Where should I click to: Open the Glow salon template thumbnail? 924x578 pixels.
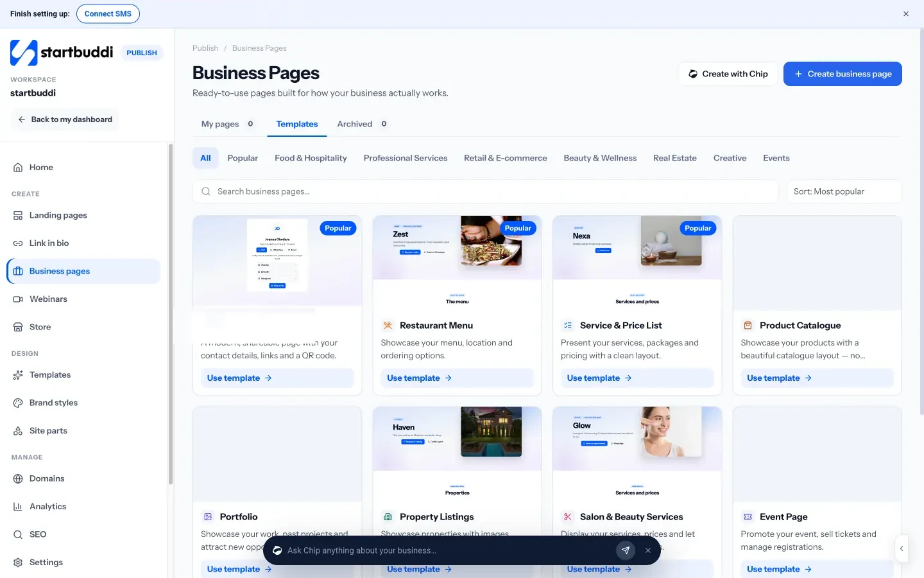click(x=637, y=455)
